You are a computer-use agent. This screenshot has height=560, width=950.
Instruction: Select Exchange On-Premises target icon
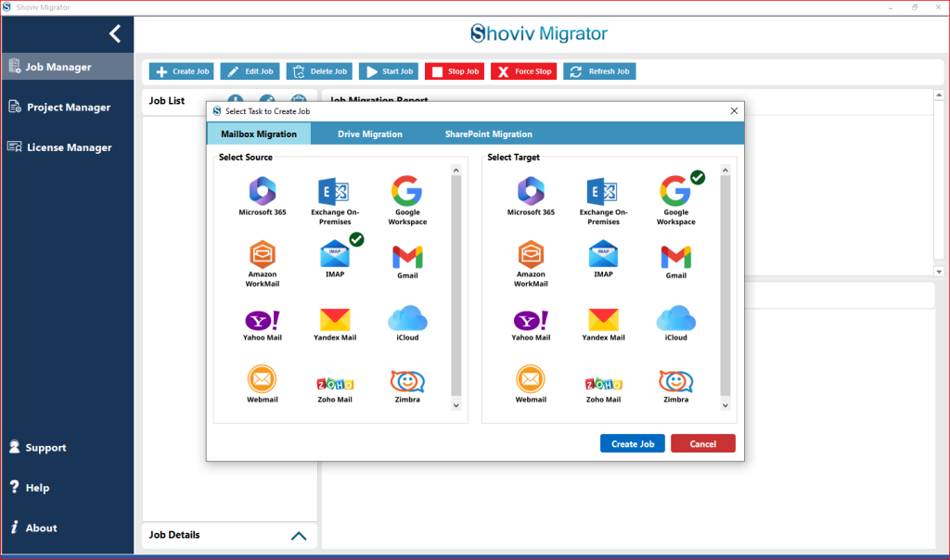coord(603,201)
